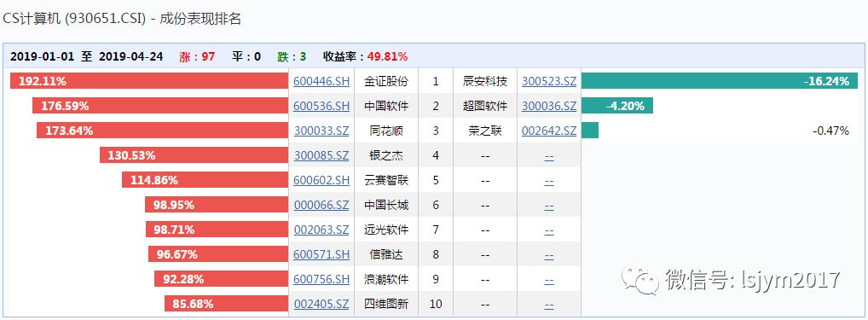Click the 96.67% red gain bar
Image resolution: width=868 pixels, height=320 pixels.
click(218, 254)
